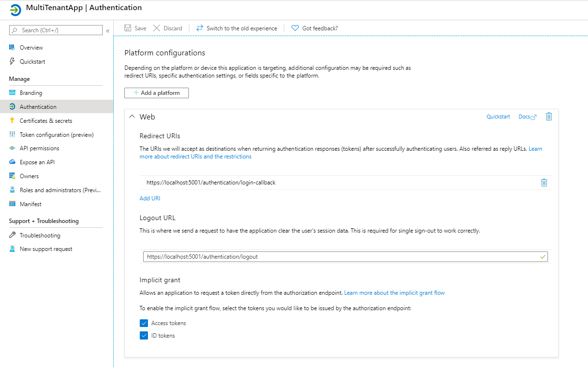Image resolution: width=588 pixels, height=367 pixels.
Task: Open Quickstart in the sidebar
Action: [x=32, y=62]
